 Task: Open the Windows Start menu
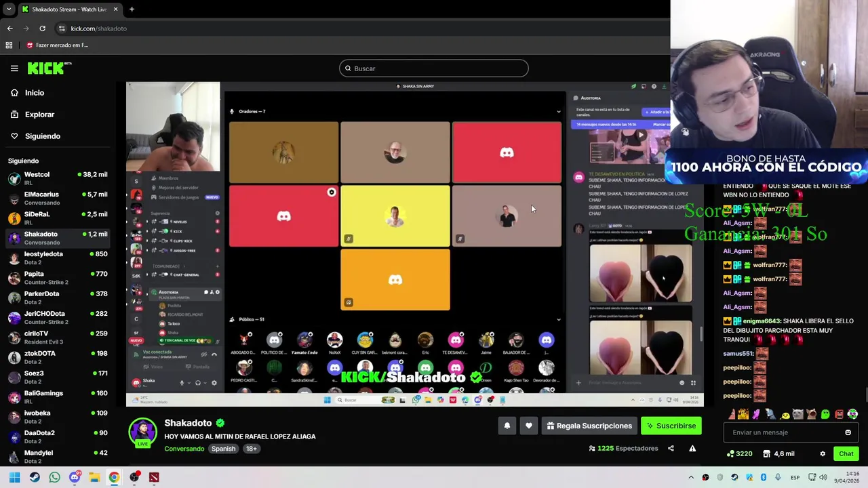point(14,477)
